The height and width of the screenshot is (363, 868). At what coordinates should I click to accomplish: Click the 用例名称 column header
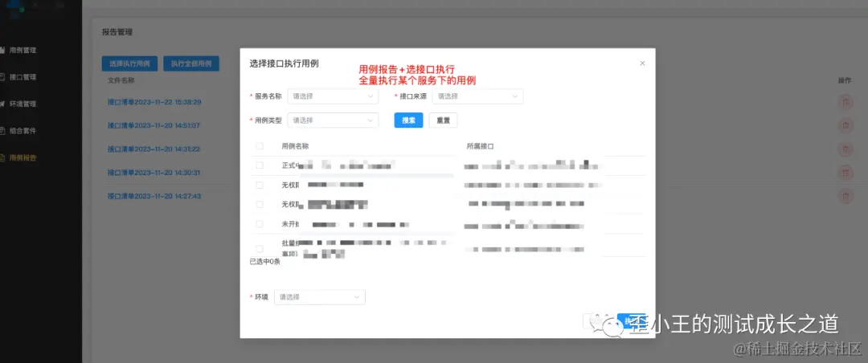pyautogui.click(x=295, y=146)
